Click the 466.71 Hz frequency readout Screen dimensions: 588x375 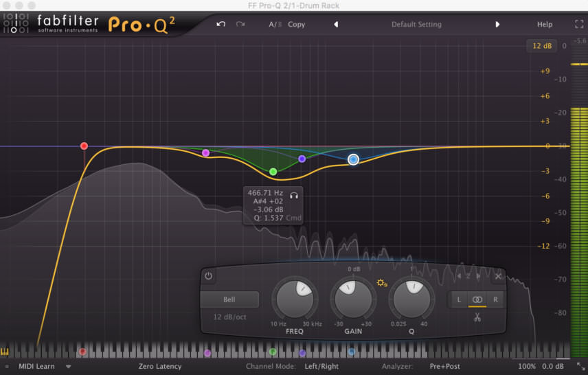[265, 193]
